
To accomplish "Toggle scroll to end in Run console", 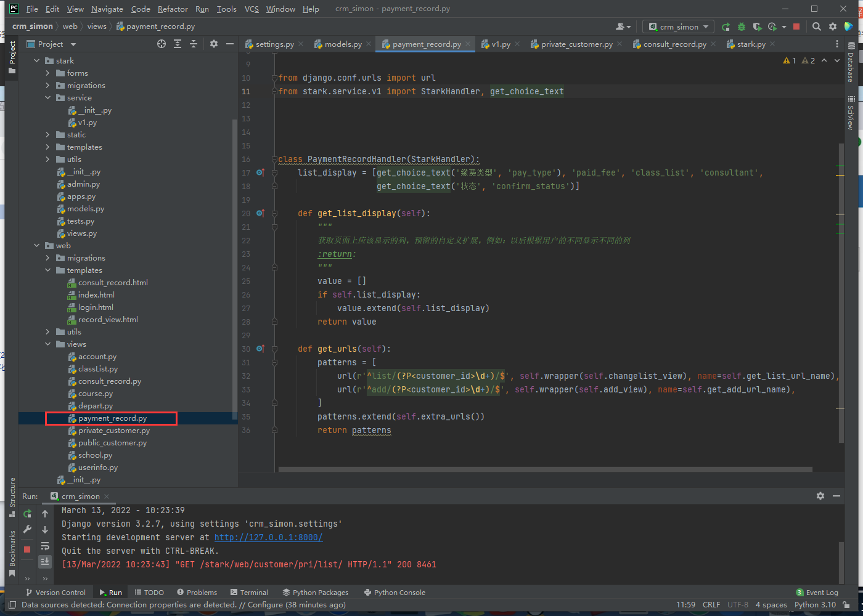I will tap(45, 561).
